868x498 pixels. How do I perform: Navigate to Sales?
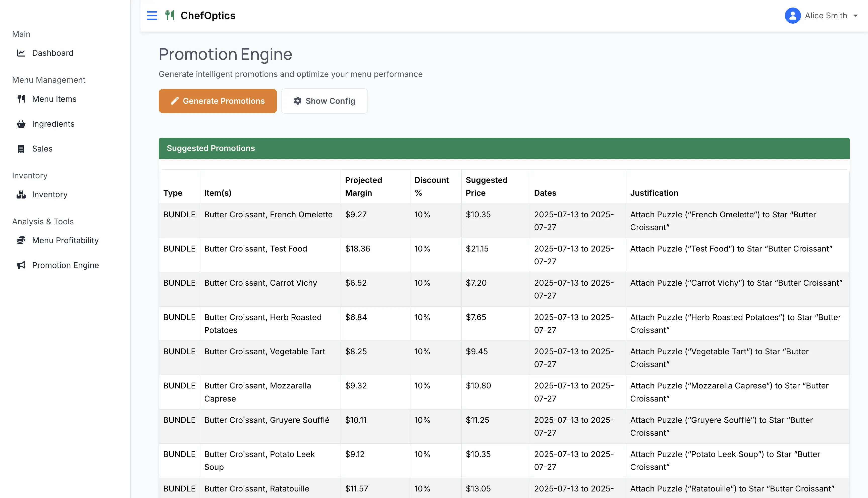42,149
